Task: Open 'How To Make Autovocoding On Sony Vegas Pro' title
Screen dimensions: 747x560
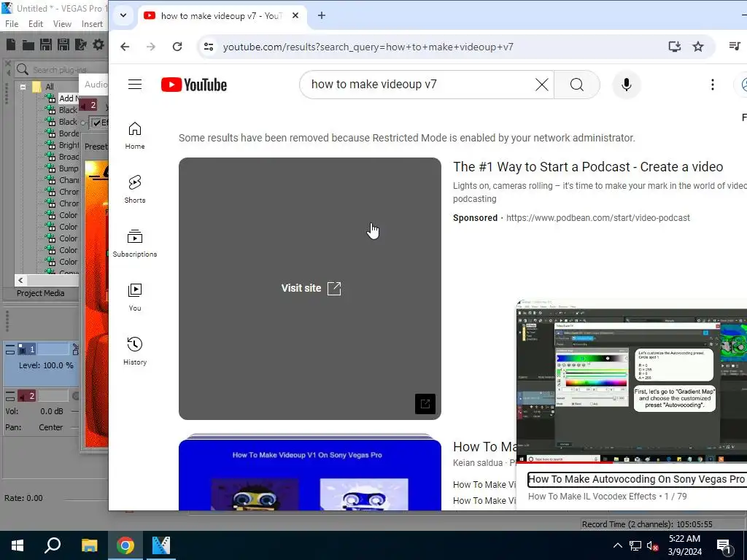Action: click(x=638, y=480)
